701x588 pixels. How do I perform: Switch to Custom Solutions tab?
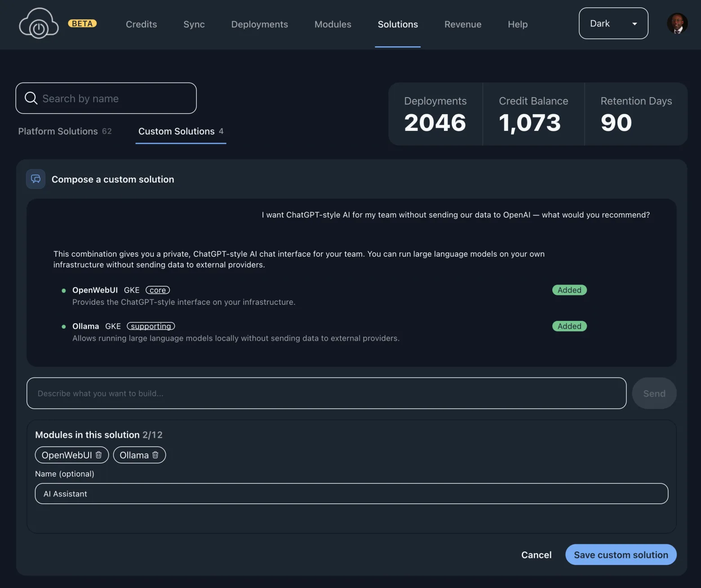pyautogui.click(x=181, y=131)
